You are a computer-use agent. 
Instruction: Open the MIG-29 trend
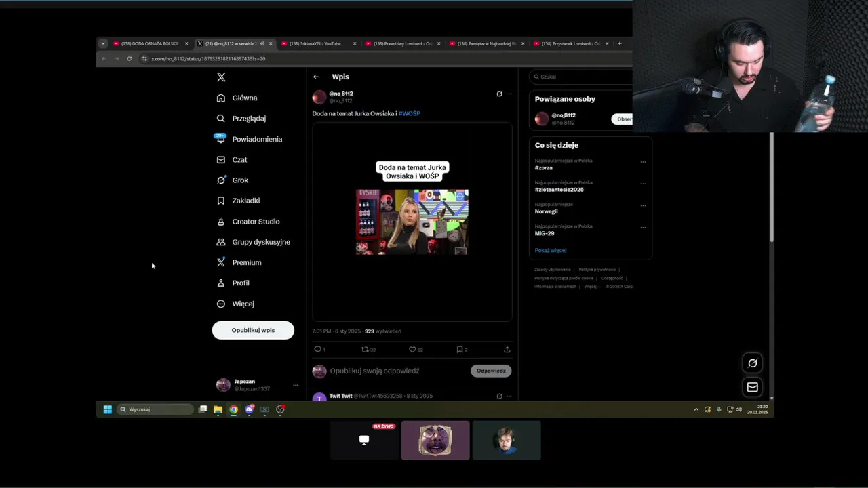click(545, 233)
